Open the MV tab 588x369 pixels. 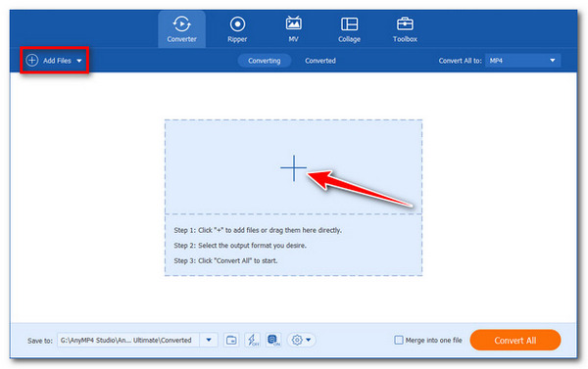(293, 29)
